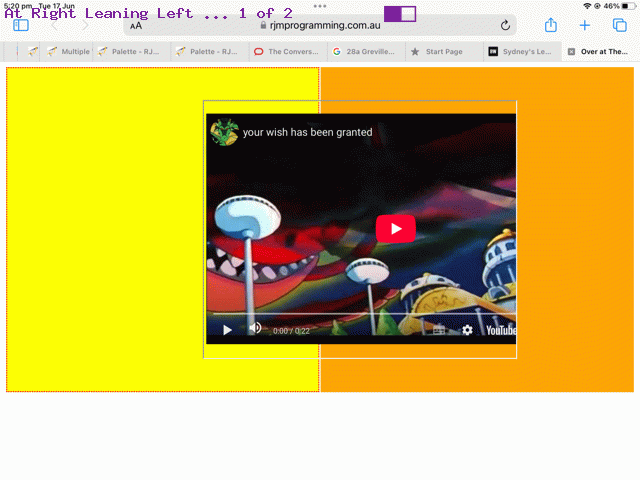Image resolution: width=640 pixels, height=480 pixels.
Task: Open the tab overview icon
Action: [x=620, y=25]
